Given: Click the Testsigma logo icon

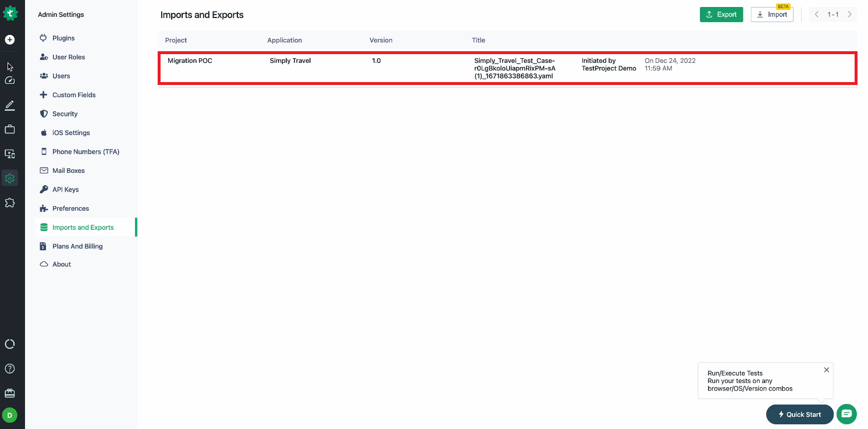Looking at the screenshot, I should coord(10,13).
